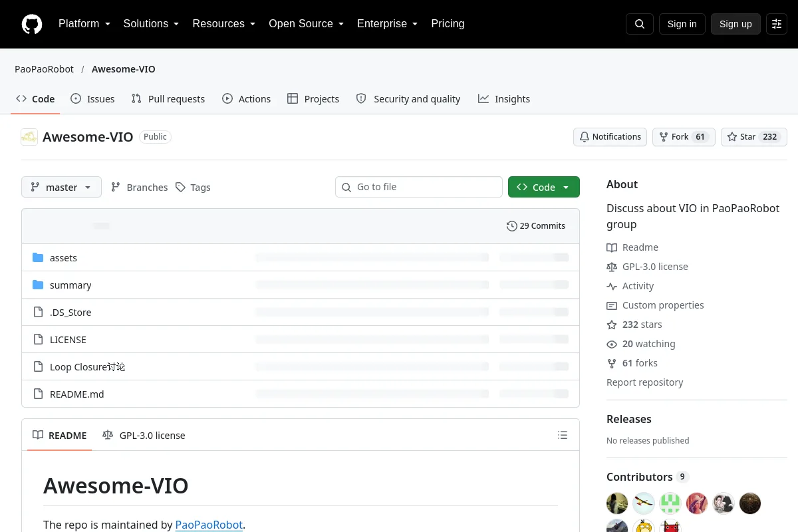Open the Platform dropdown menu
This screenshot has height=532, width=798.
click(x=84, y=24)
